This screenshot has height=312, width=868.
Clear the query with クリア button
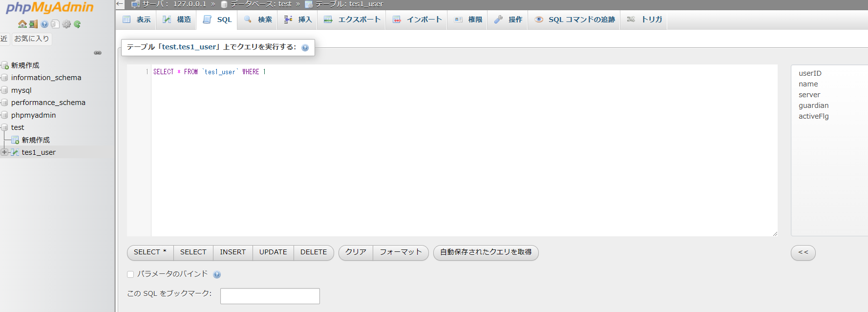[x=356, y=252]
